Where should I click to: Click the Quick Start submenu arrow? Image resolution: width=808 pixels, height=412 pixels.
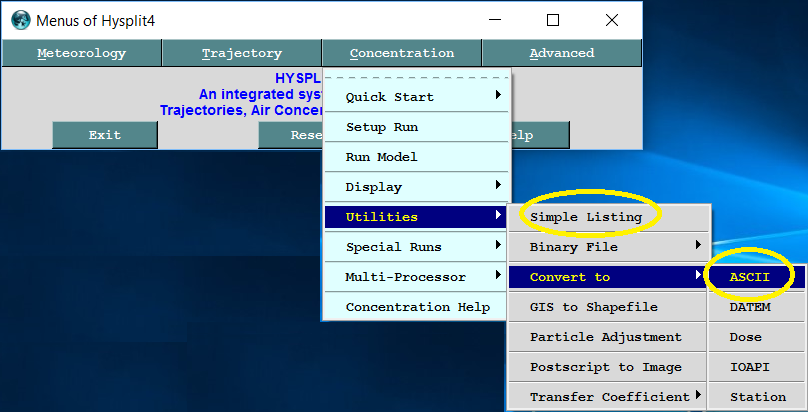click(498, 95)
